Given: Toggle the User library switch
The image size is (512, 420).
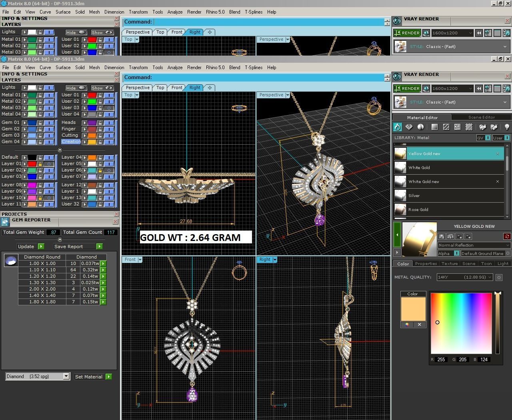Looking at the screenshot, I should tap(507, 138).
